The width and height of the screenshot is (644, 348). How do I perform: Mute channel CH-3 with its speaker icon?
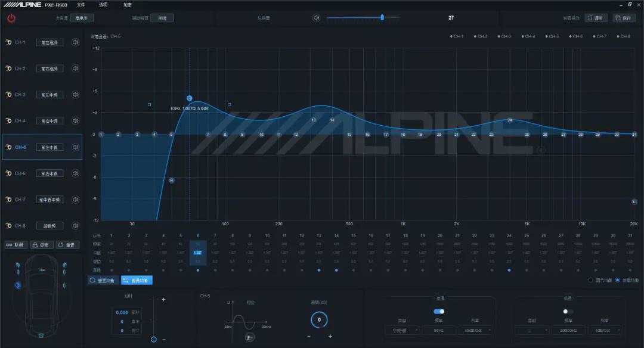[x=76, y=94]
